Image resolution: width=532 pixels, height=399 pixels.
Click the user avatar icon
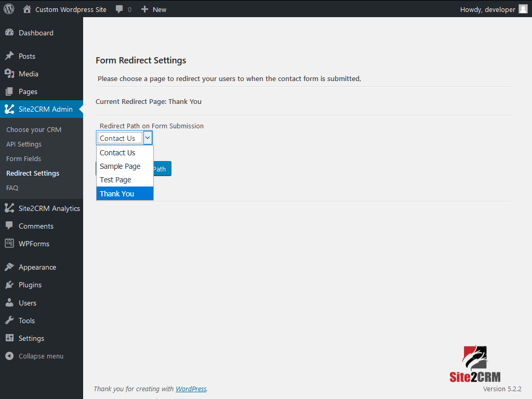coord(523,9)
